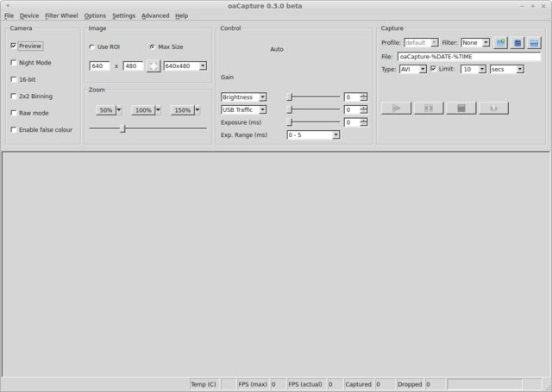Click the dark blue file box icon
Viewport: 552px width, 392px height.
(x=517, y=43)
